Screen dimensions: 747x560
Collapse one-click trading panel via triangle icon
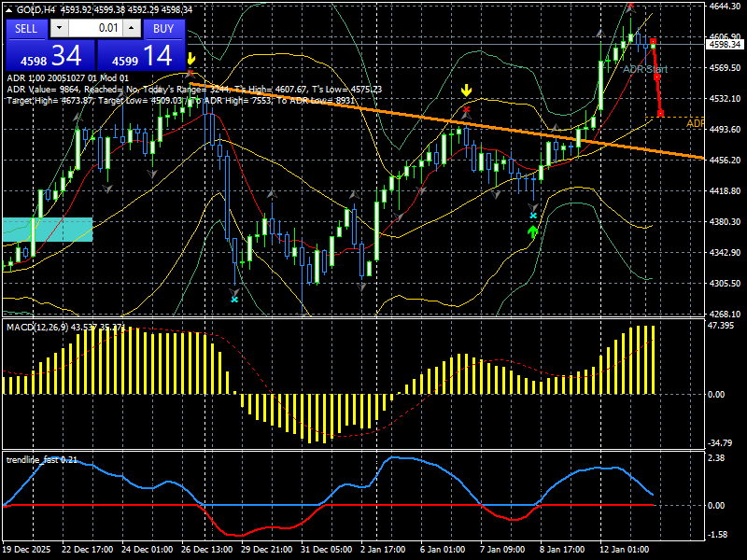(9, 10)
